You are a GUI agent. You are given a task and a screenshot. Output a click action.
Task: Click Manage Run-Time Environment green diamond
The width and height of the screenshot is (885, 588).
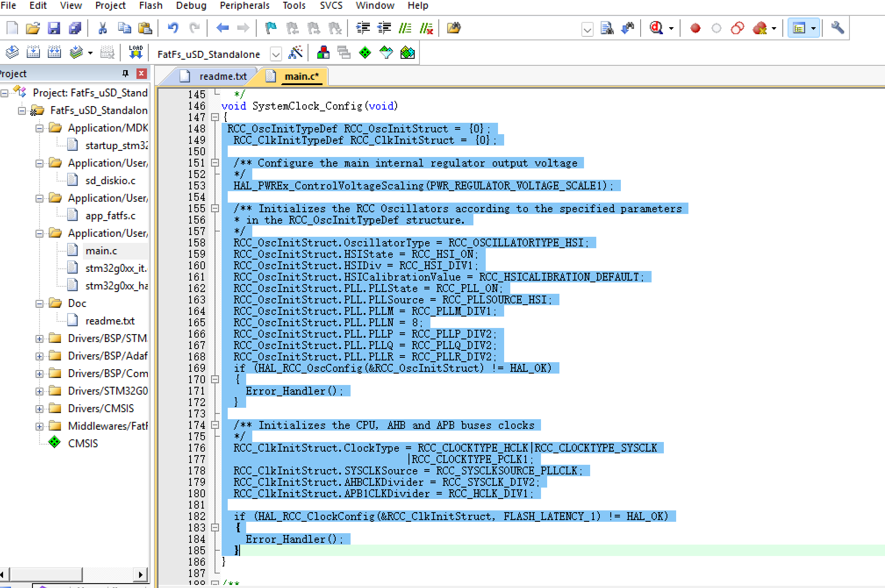[365, 53]
